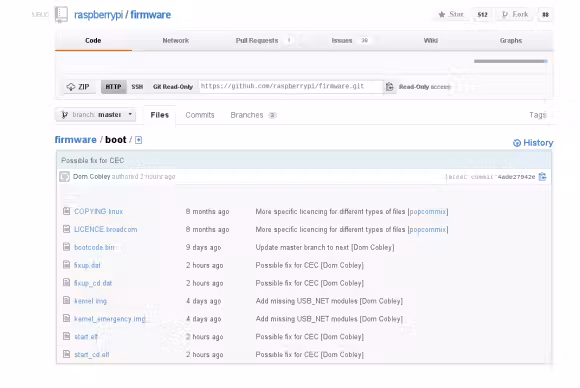Open the COPYING.linux file
The width and height of the screenshot is (580, 388).
98,212
